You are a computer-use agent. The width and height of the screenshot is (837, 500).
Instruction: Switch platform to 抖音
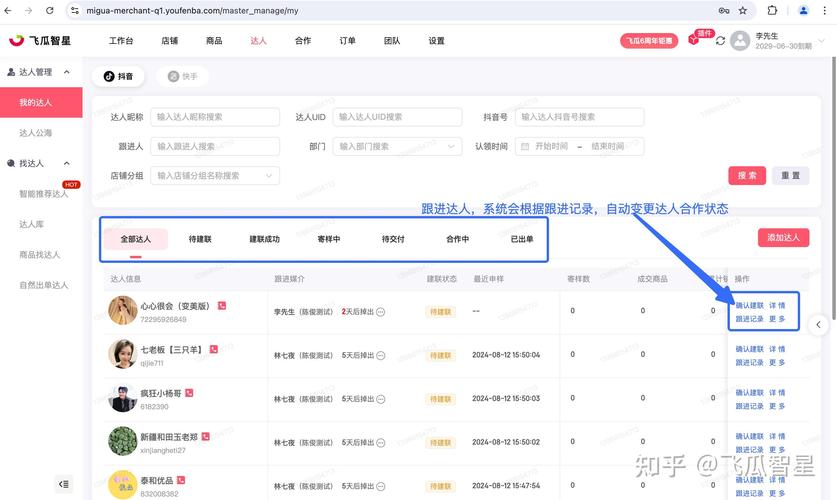[119, 76]
